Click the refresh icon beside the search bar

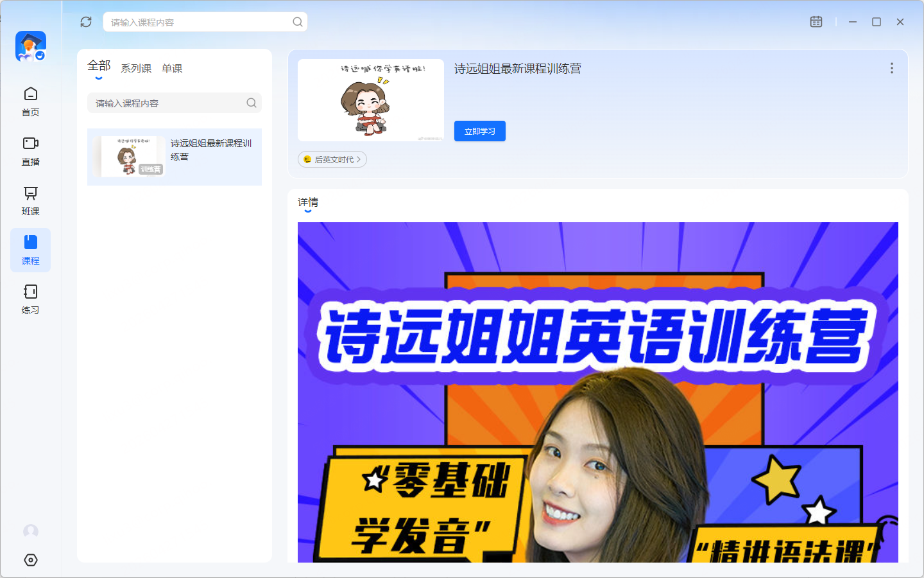pos(86,22)
